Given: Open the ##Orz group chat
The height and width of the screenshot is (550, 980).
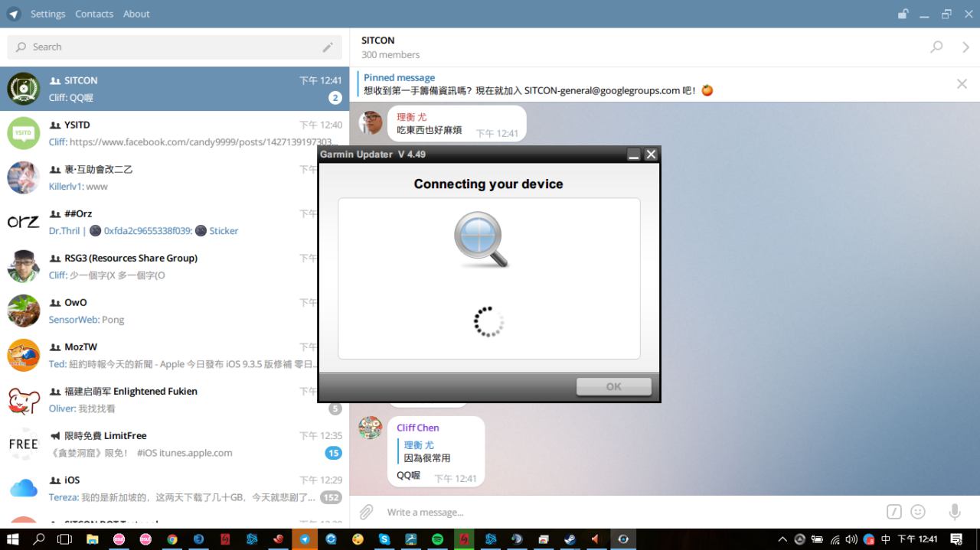Looking at the screenshot, I should pos(175,222).
